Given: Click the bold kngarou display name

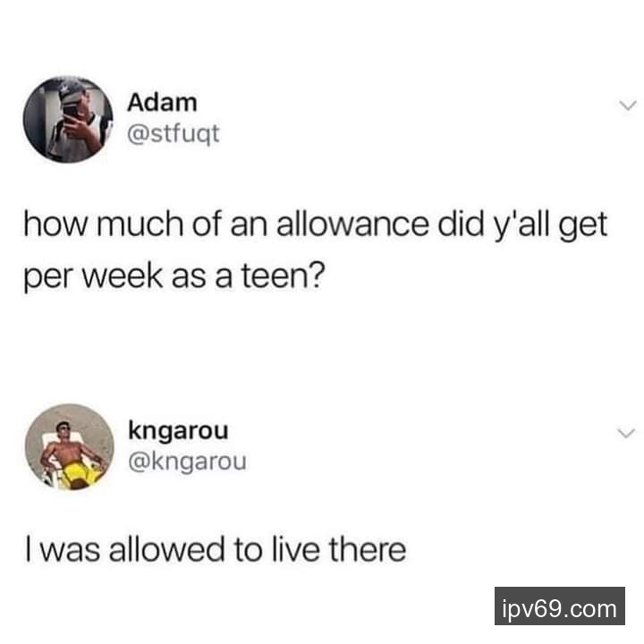Looking at the screenshot, I should point(178,430).
